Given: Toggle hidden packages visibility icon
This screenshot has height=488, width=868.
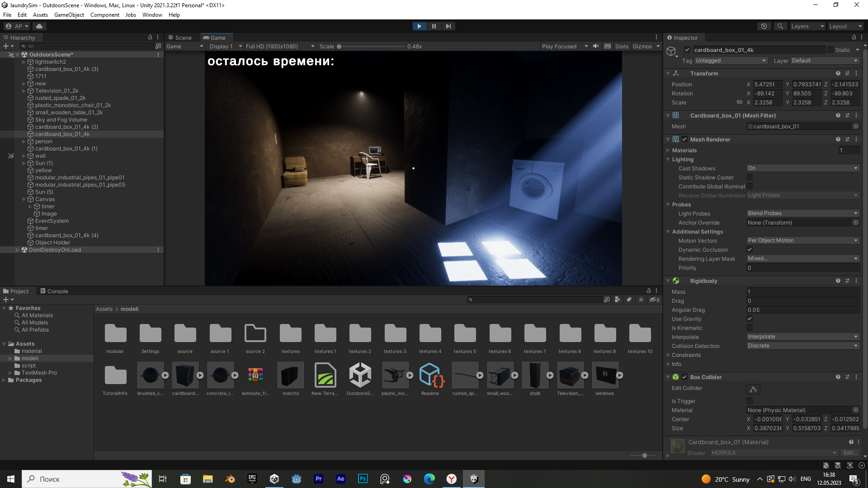Looking at the screenshot, I should (x=654, y=300).
